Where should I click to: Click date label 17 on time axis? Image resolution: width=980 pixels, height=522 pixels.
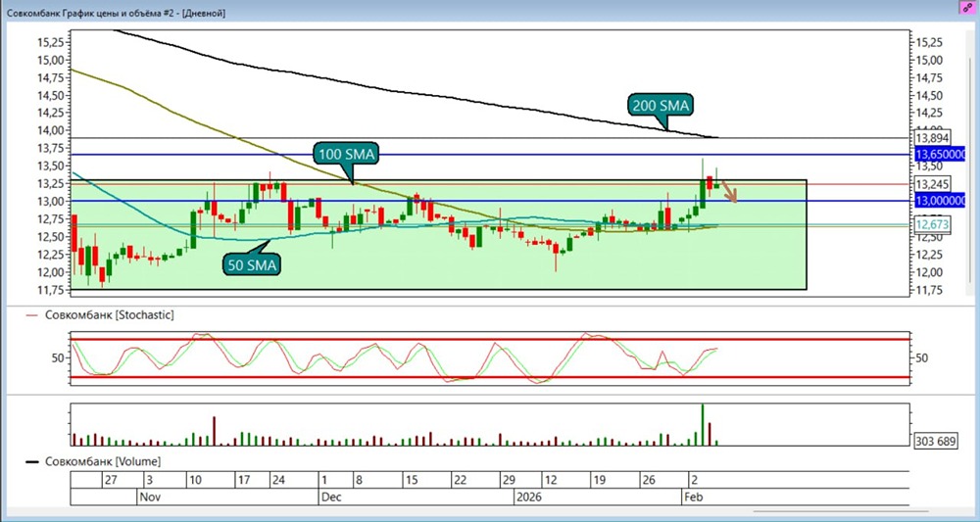(243, 481)
